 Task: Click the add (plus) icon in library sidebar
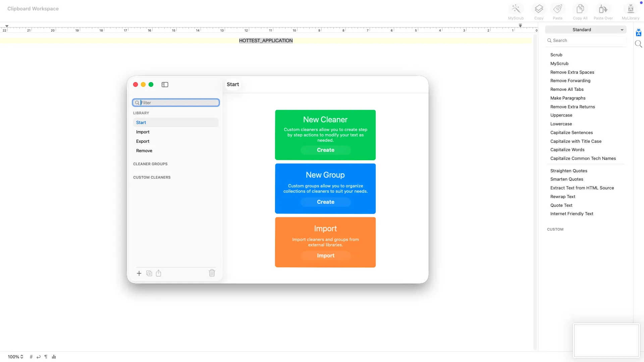click(x=139, y=274)
